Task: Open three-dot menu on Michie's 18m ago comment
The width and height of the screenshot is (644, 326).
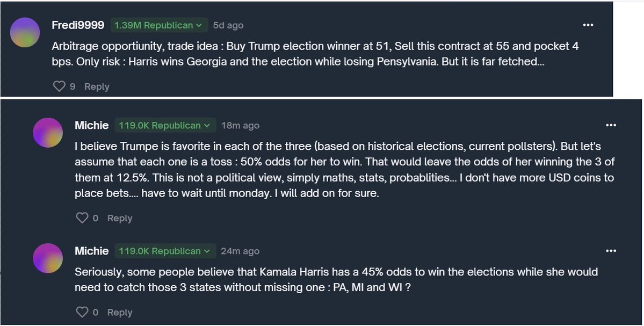Action: 611,125
